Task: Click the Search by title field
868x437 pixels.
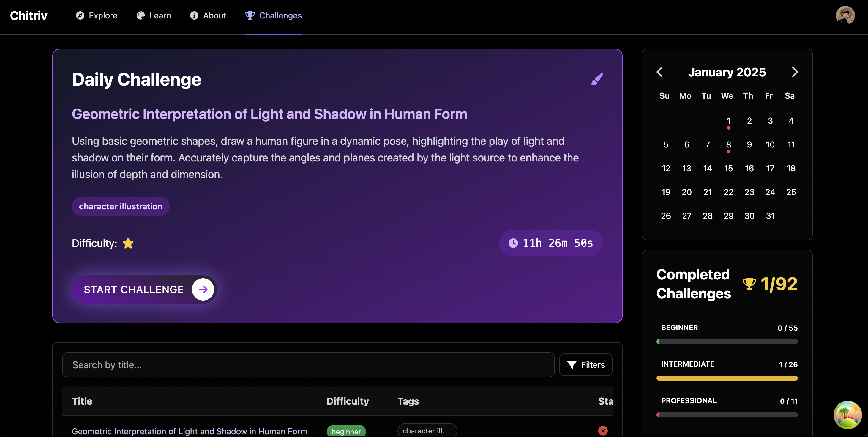Action: tap(308, 365)
